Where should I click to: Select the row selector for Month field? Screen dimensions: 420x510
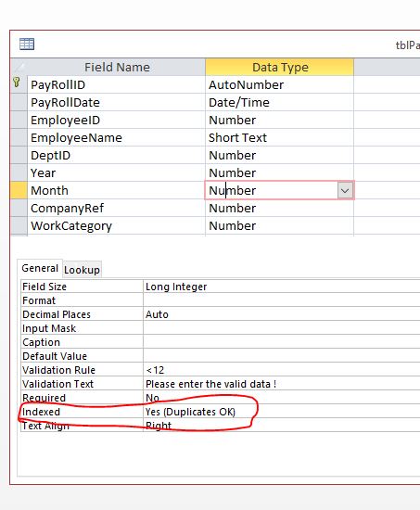point(19,190)
